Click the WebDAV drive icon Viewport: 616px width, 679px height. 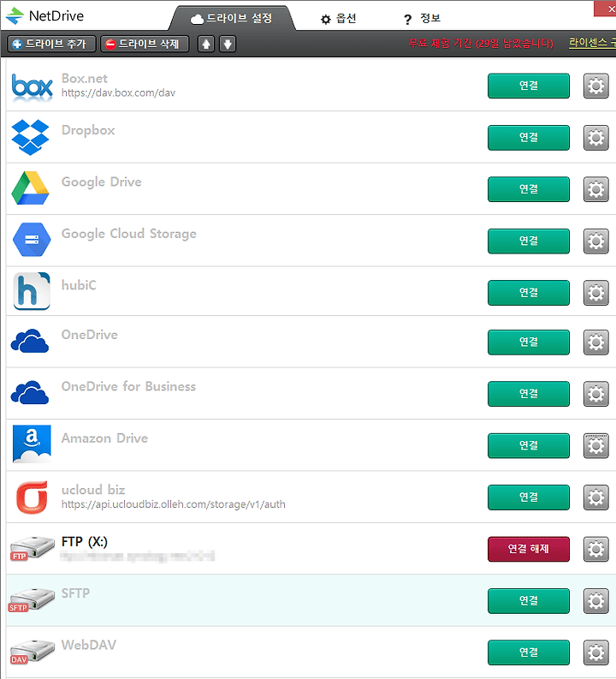click(33, 652)
